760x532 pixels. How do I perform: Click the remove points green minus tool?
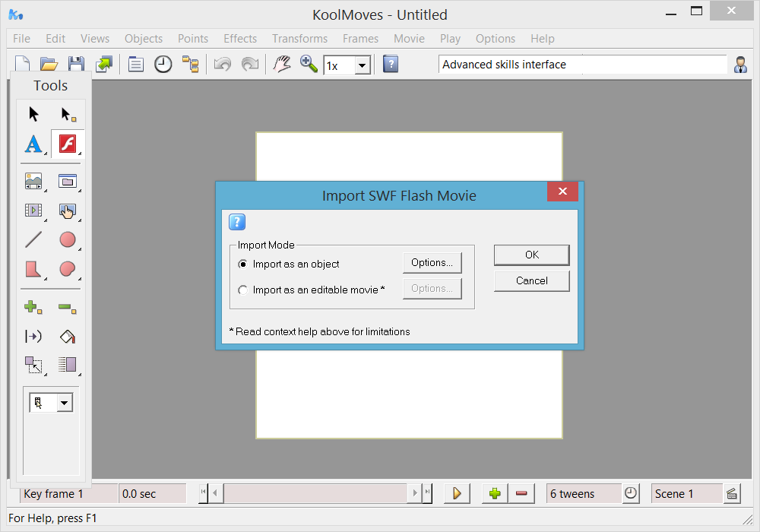68,307
